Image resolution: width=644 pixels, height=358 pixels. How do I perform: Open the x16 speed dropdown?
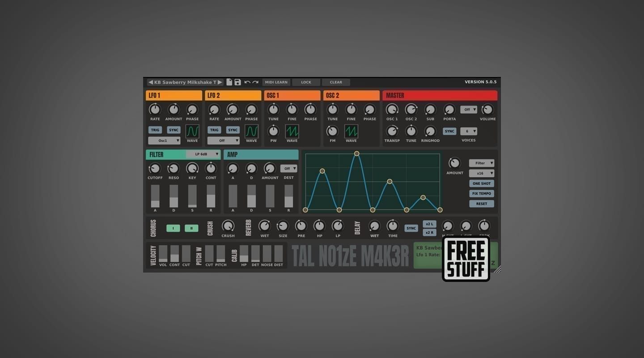pyautogui.click(x=482, y=173)
